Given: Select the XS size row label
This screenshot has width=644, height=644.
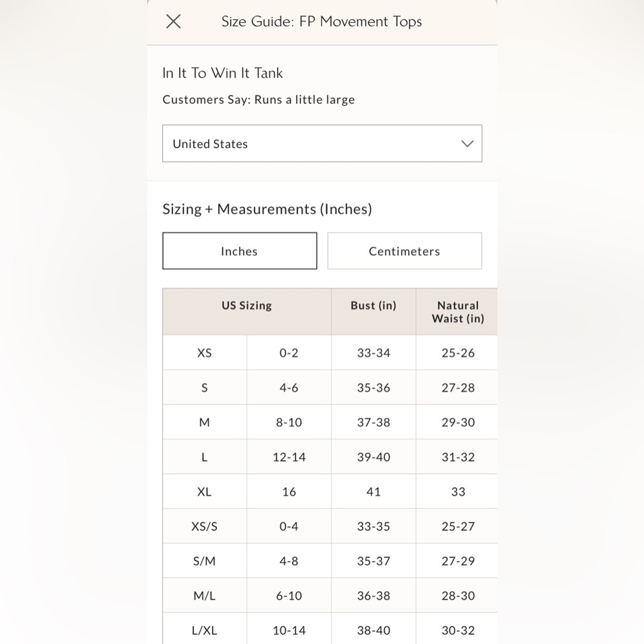Looking at the screenshot, I should 204,353.
